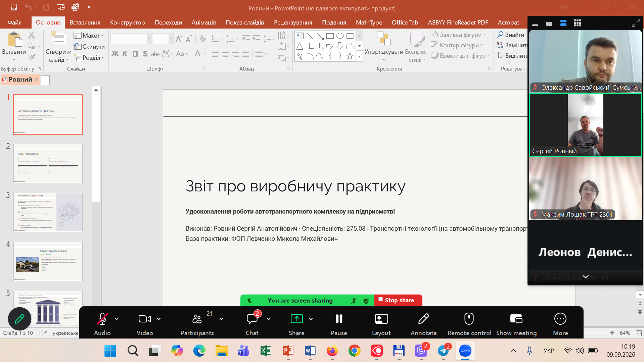The height and width of the screenshot is (362, 644).
Task: Click the More ellipsis icon
Action: point(560,319)
